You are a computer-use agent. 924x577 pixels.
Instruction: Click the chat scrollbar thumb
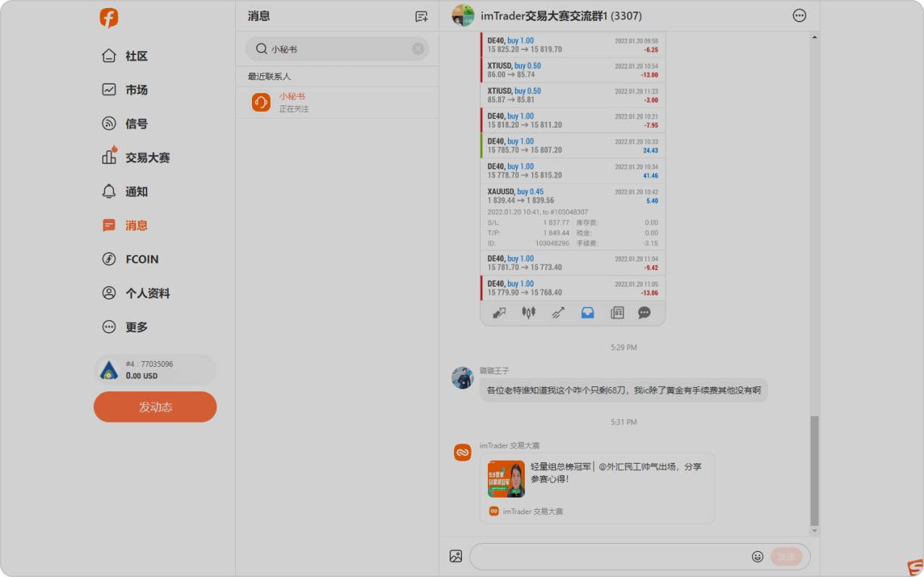[x=815, y=471]
